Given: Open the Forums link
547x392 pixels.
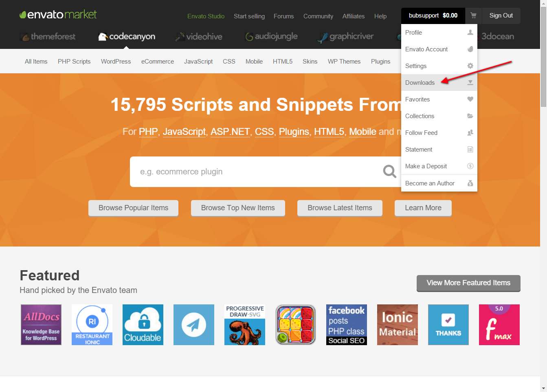Looking at the screenshot, I should pos(283,16).
